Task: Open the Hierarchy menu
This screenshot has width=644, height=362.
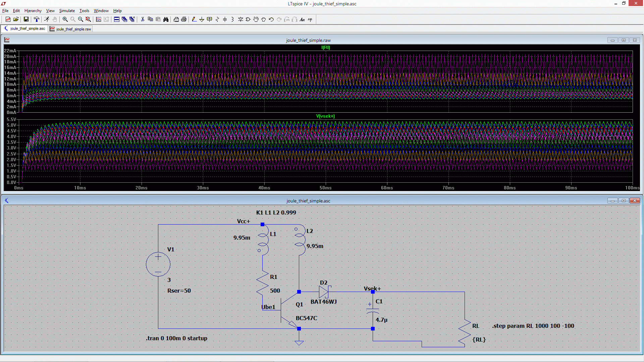Action: pos(33,11)
